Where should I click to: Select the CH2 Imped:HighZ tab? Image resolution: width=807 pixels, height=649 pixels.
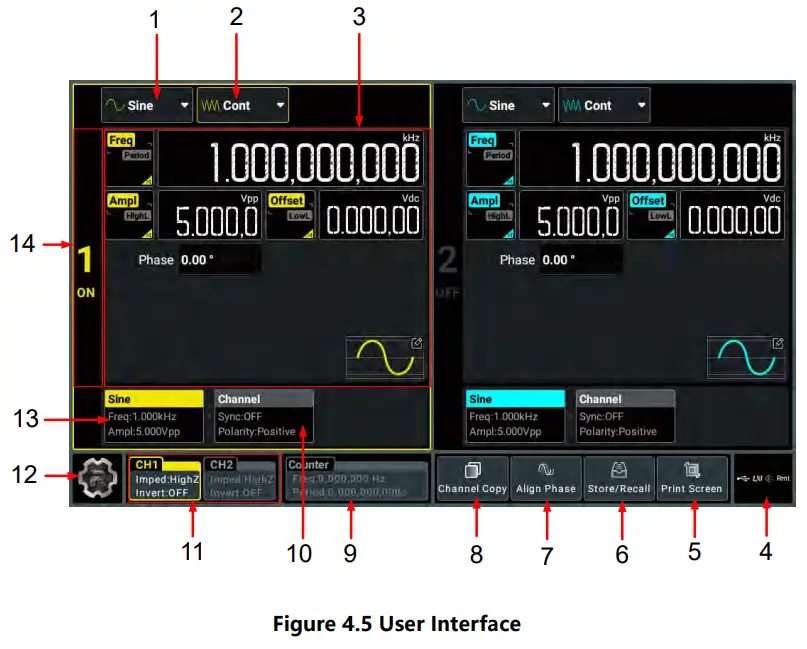tap(240, 479)
